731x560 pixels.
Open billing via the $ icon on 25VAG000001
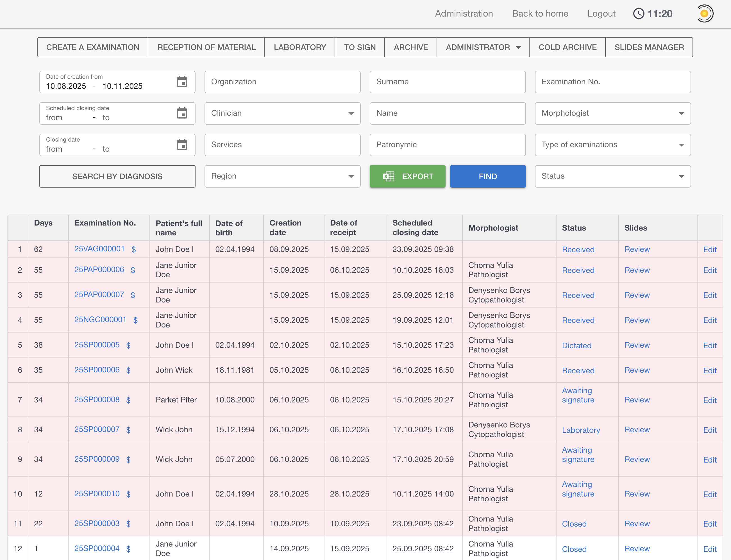click(x=133, y=249)
